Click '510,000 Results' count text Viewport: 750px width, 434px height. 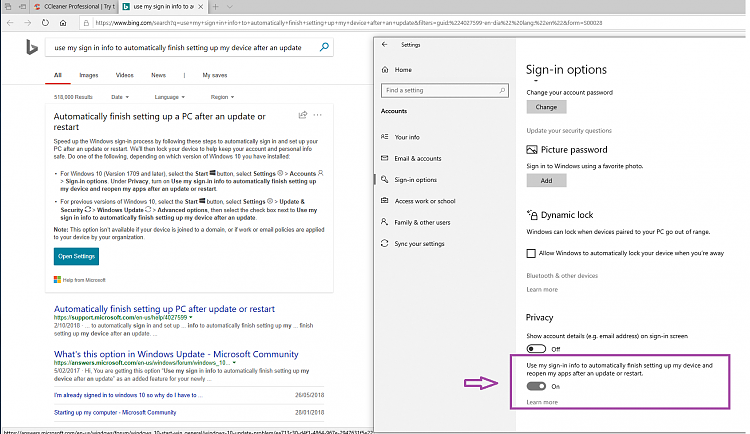click(x=73, y=97)
